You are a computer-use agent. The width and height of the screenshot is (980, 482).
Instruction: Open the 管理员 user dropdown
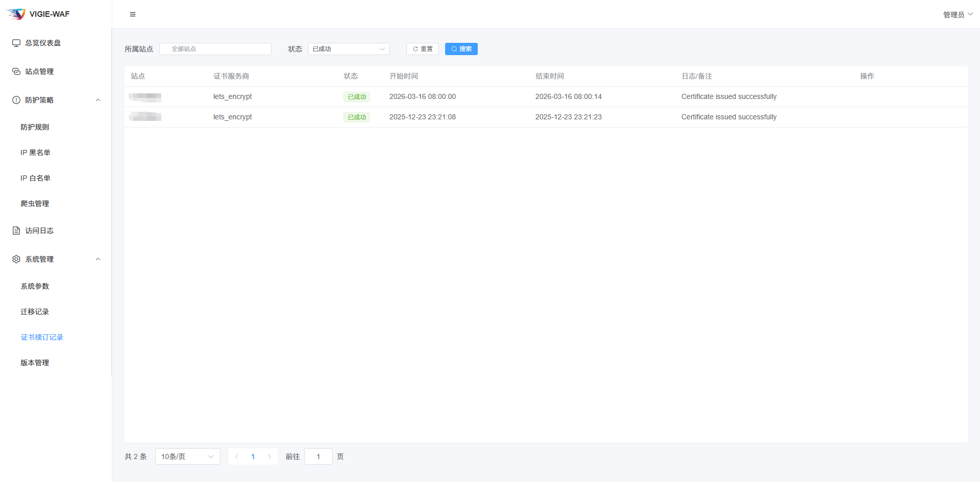pyautogui.click(x=958, y=14)
